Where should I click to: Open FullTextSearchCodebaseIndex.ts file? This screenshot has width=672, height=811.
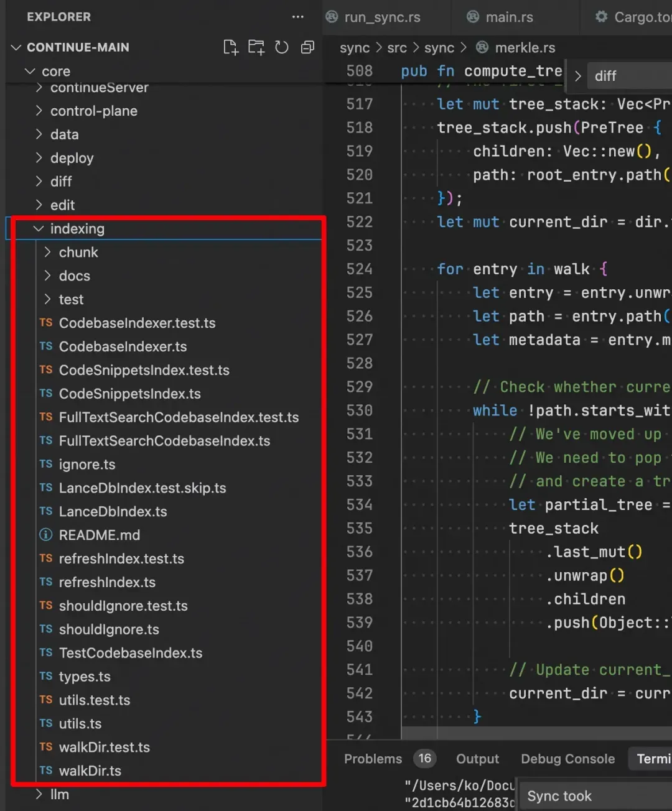pyautogui.click(x=165, y=441)
